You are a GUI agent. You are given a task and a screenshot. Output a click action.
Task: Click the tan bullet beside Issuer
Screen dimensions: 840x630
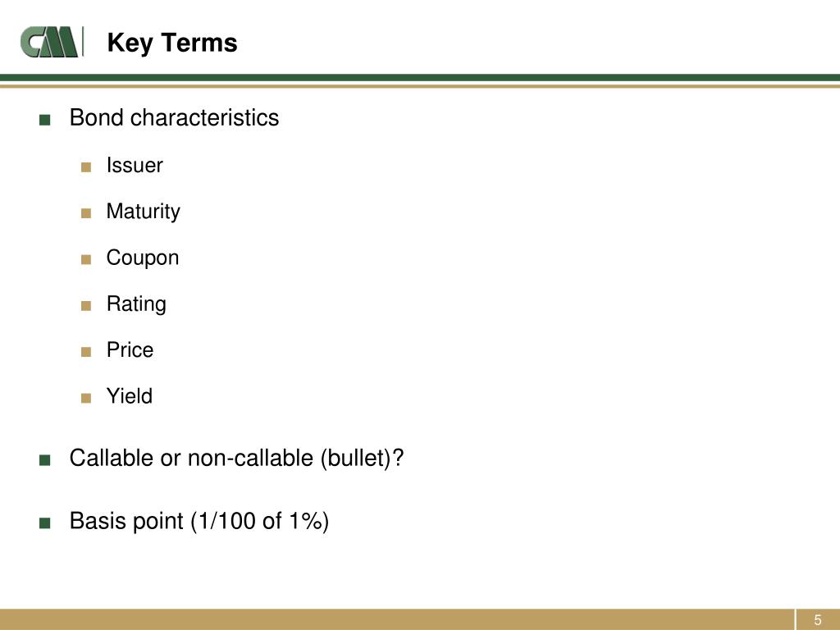(86, 167)
